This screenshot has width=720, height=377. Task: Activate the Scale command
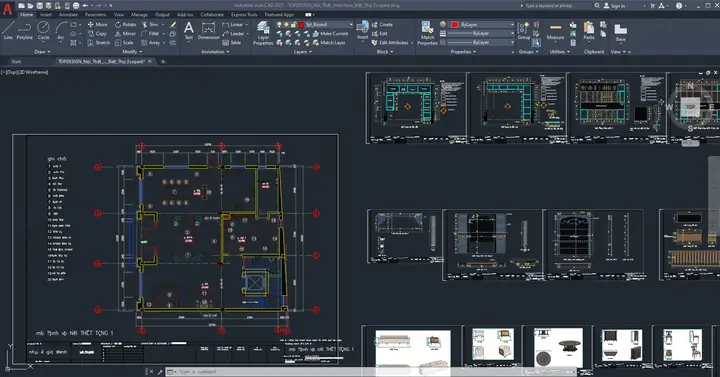[124, 43]
